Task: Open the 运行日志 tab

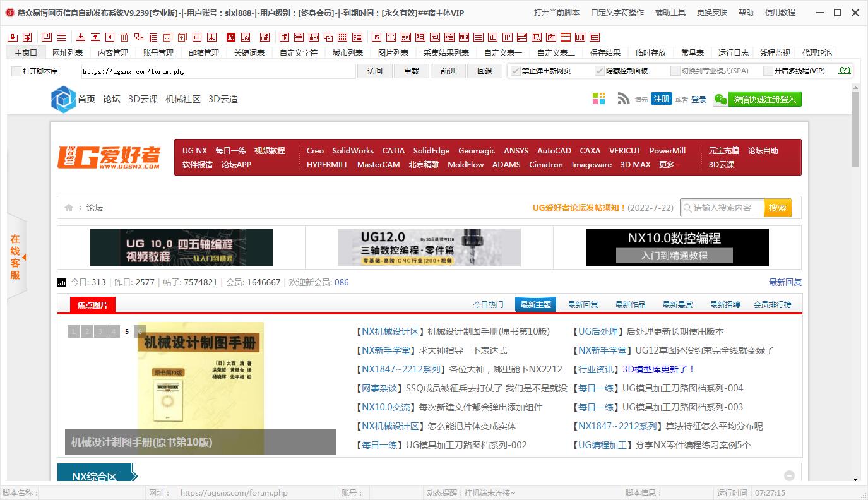Action: tap(734, 53)
